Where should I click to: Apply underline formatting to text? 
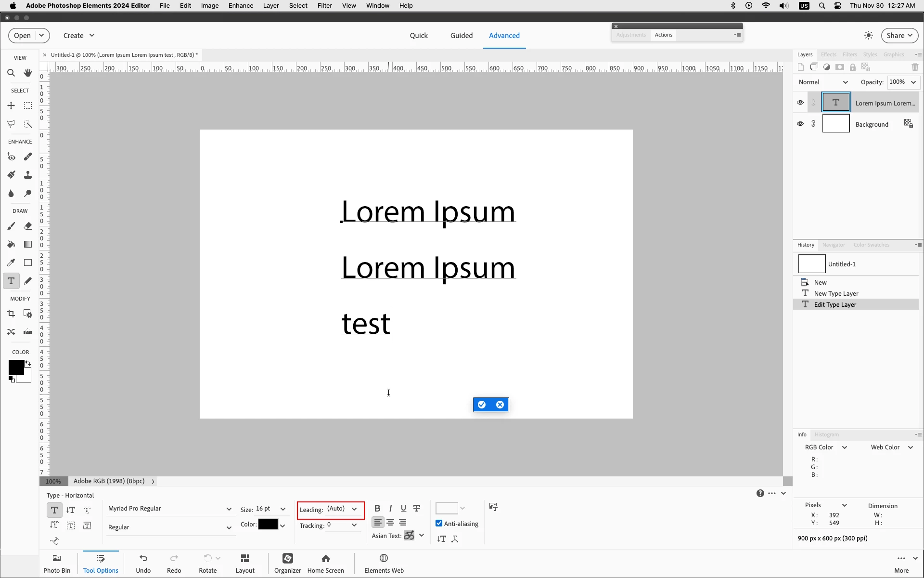[x=403, y=508]
